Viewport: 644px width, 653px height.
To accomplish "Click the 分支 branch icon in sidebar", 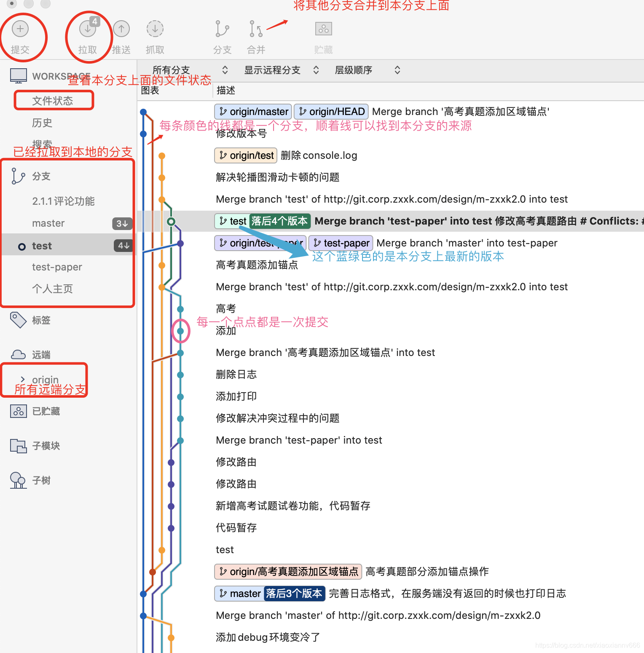I will [18, 176].
